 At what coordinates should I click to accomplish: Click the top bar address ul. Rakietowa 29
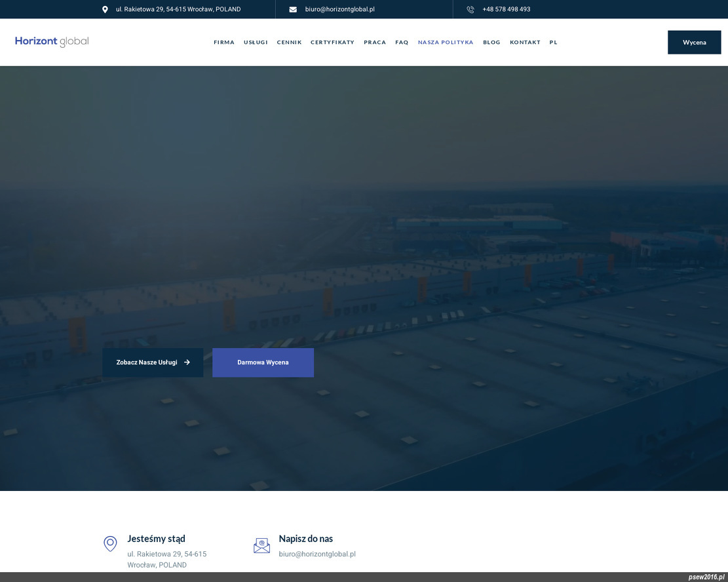click(x=178, y=9)
